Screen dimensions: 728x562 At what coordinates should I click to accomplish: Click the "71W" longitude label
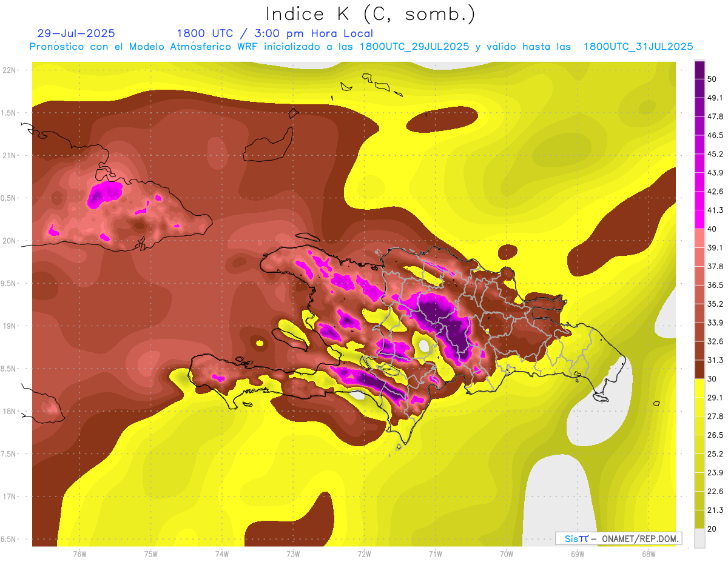point(435,554)
